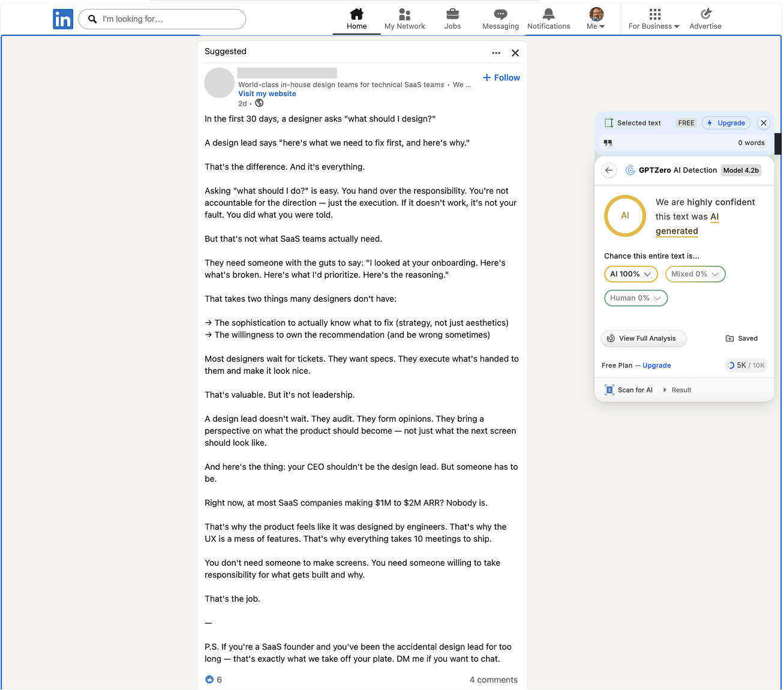Click the like reaction count icon
Screen dimensions: 784x690
[209, 680]
